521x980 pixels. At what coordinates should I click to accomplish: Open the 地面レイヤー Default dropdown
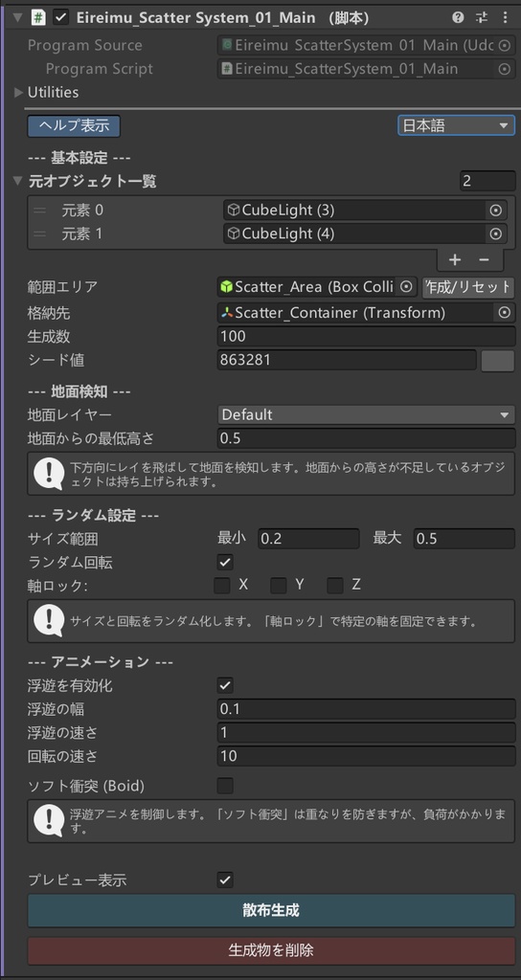[366, 414]
